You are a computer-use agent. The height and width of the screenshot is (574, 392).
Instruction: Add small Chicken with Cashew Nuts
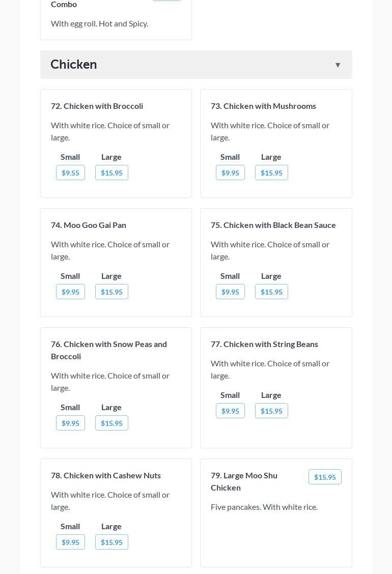[x=70, y=542]
